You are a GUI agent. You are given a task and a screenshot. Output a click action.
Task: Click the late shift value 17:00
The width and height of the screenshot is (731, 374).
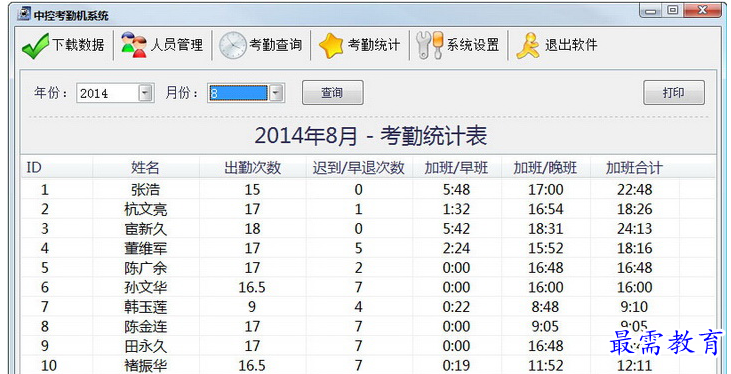[x=545, y=189]
